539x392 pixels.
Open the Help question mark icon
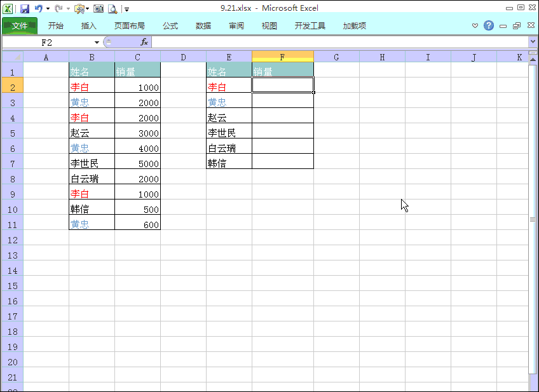(488, 25)
